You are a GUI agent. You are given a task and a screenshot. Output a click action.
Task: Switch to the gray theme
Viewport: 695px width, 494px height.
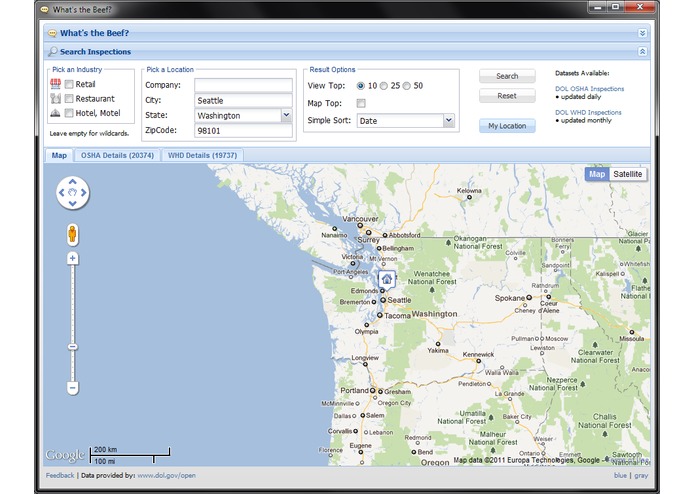tap(641, 475)
